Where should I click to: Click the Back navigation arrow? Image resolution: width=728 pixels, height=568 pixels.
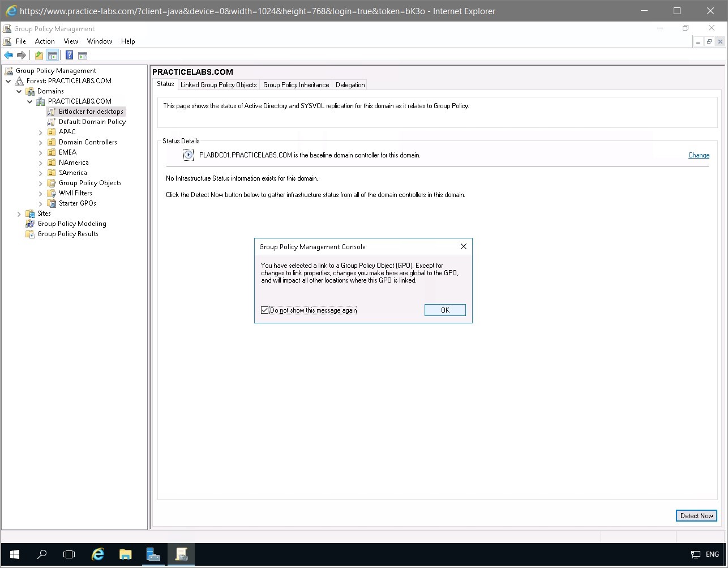8,55
